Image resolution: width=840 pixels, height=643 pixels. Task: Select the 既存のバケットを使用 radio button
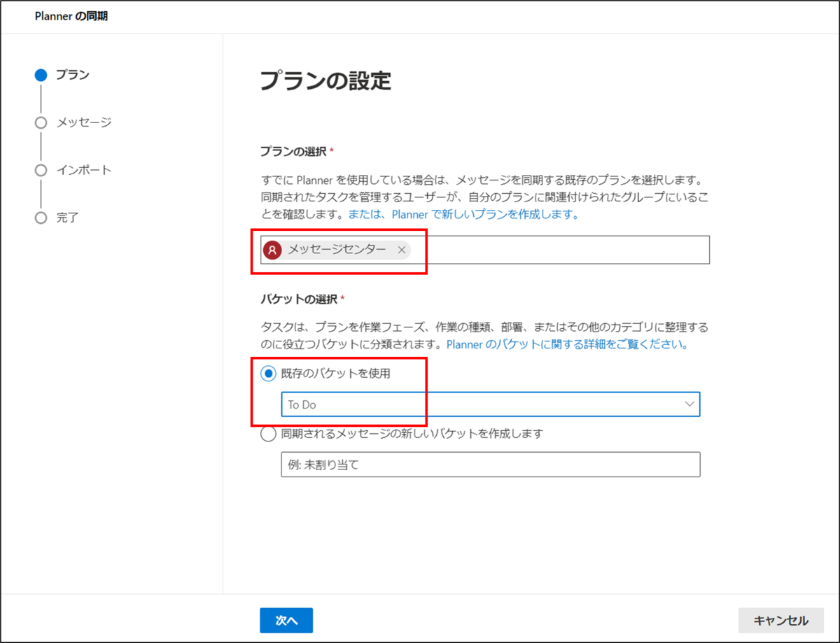point(268,374)
